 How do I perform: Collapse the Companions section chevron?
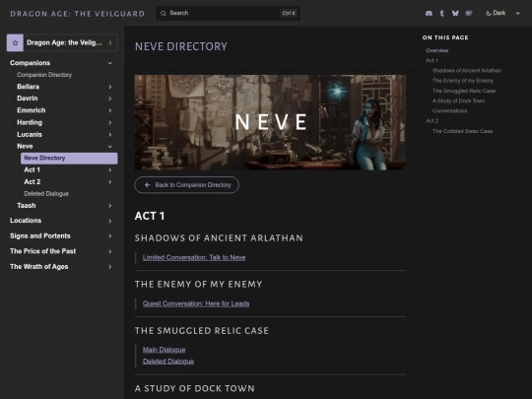point(110,63)
